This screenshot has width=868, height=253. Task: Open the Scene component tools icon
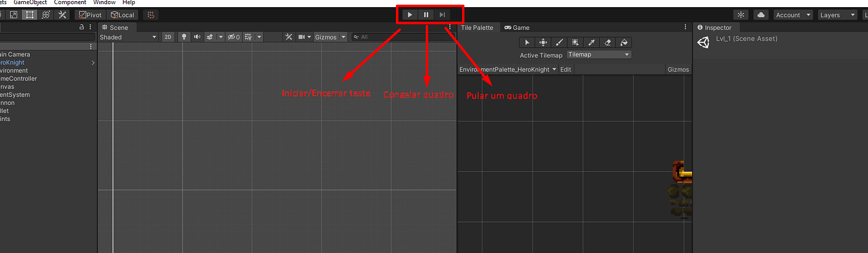click(x=289, y=37)
